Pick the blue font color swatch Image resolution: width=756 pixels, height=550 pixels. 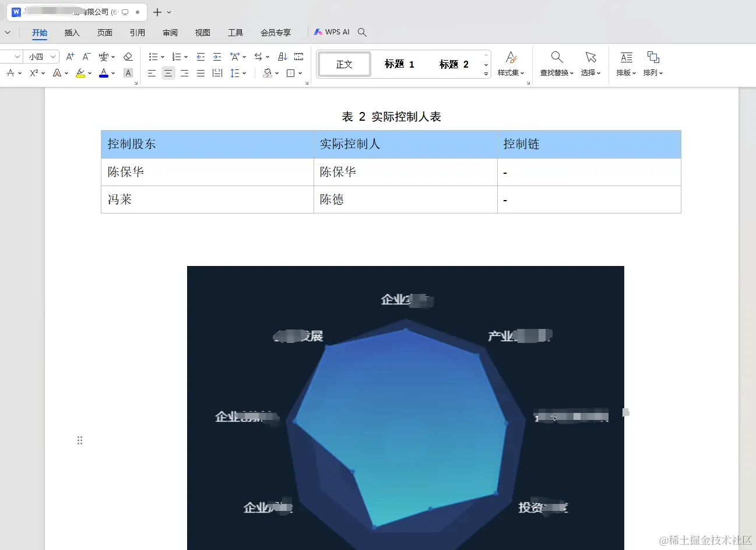click(103, 72)
